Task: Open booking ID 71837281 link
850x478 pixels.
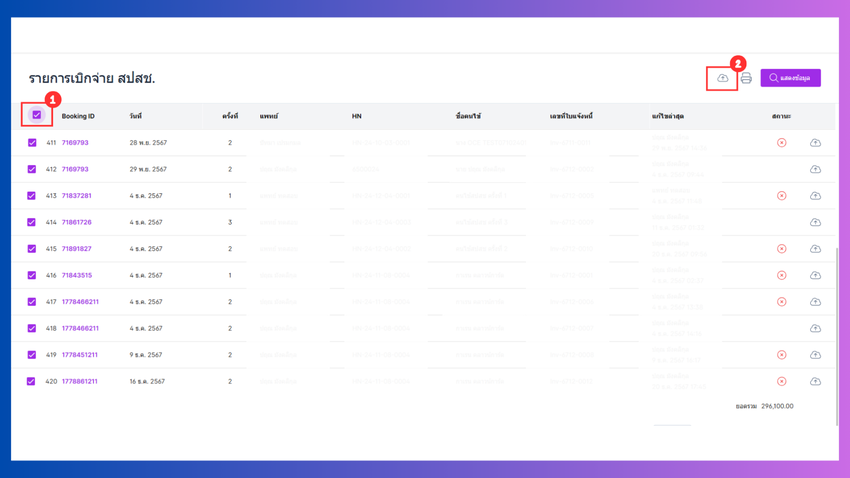Action: [x=76, y=196]
